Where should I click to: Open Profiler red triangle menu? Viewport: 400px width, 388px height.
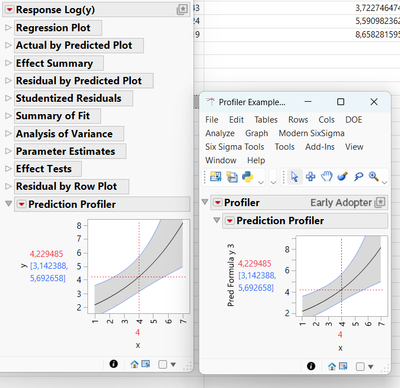point(218,202)
